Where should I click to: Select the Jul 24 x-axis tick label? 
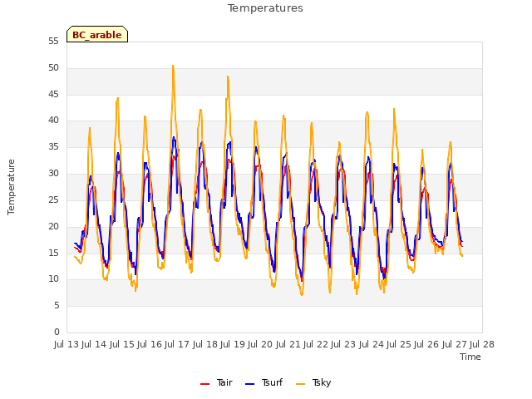click(x=372, y=344)
